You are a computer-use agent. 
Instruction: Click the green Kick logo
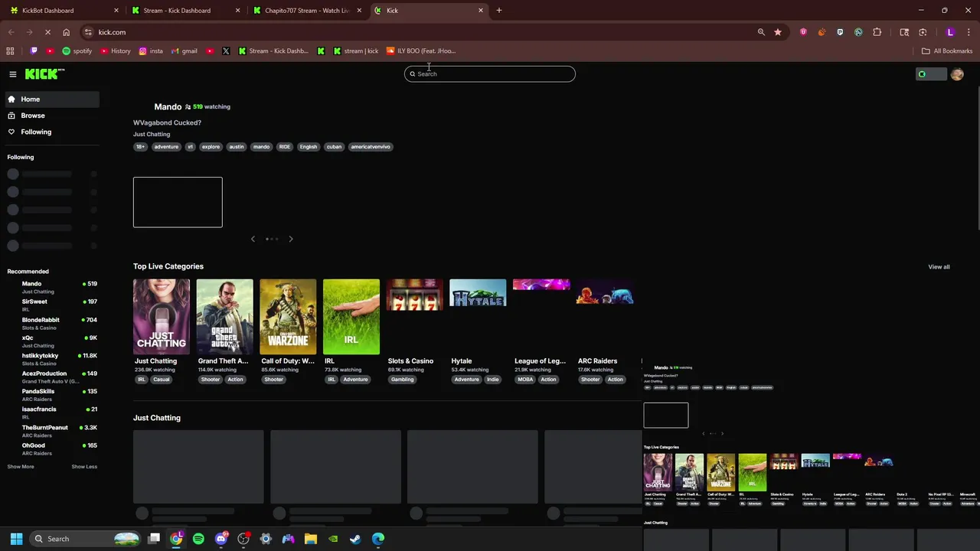point(44,73)
